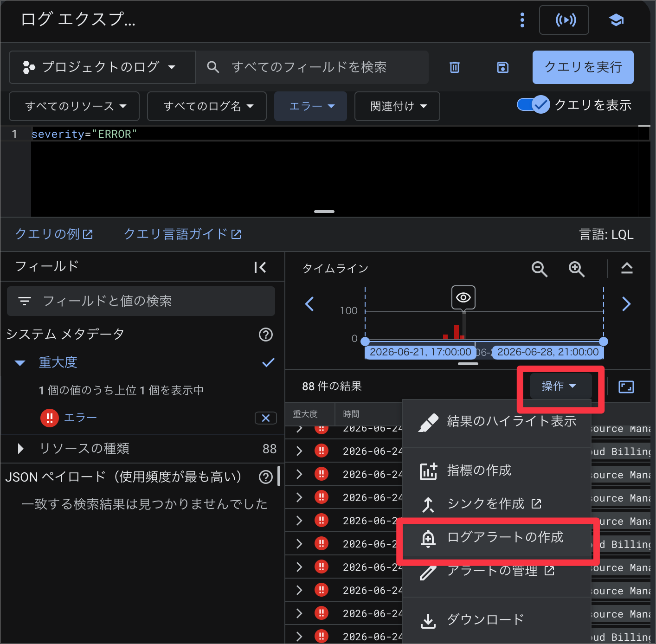Image resolution: width=656 pixels, height=644 pixels.
Task: Move timeline back with left arrow
Action: [x=309, y=304]
